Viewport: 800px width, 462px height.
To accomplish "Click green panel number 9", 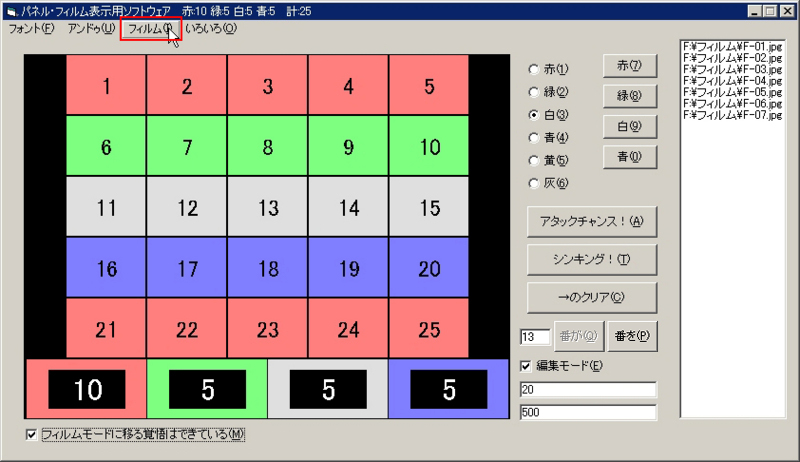I will click(x=348, y=146).
